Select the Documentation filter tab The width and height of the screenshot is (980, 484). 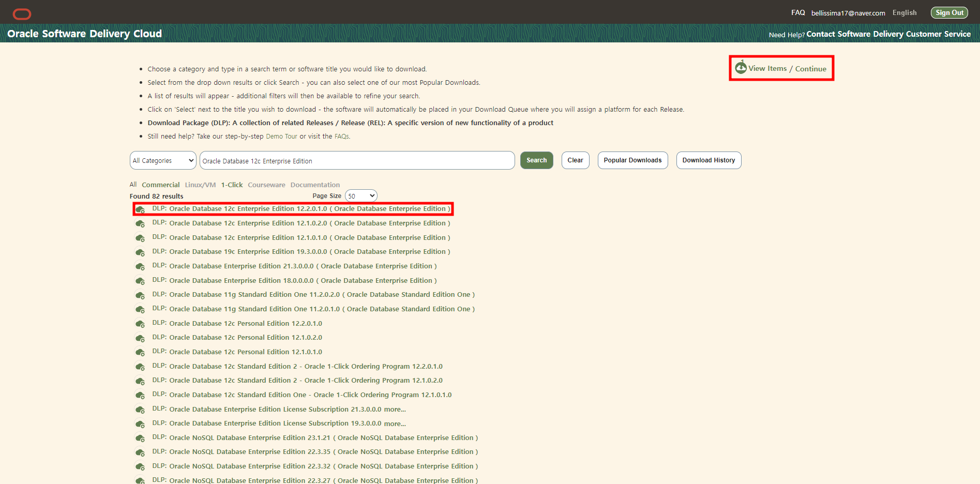click(315, 185)
